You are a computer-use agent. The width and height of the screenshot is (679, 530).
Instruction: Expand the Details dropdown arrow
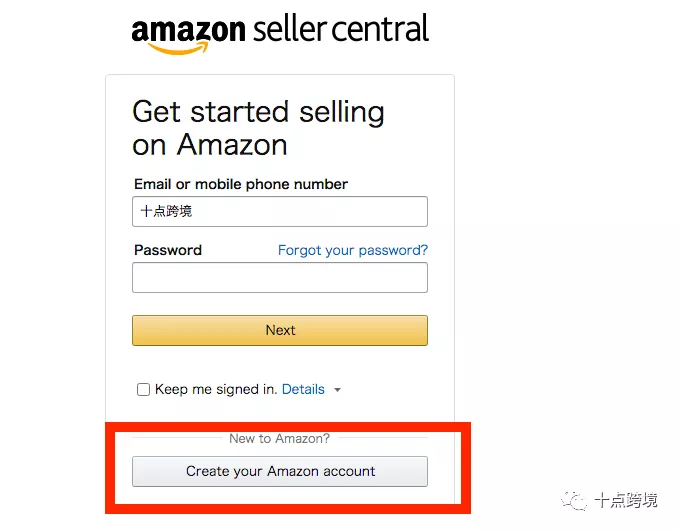click(x=337, y=390)
